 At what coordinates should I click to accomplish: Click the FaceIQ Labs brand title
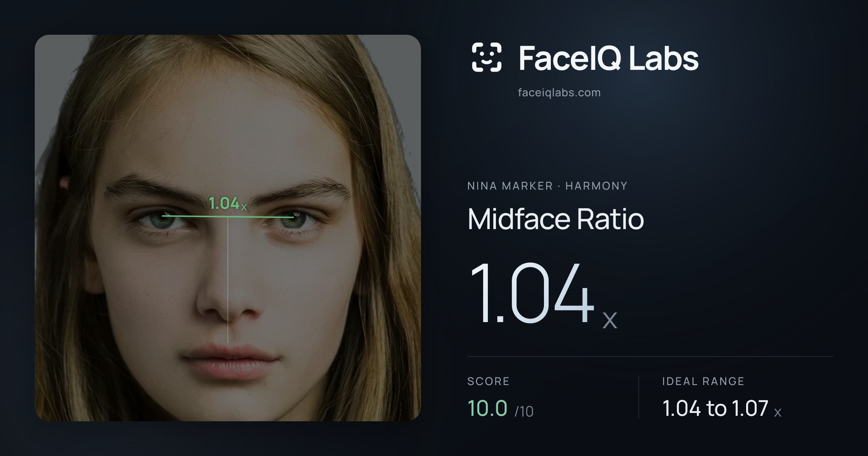(x=608, y=58)
